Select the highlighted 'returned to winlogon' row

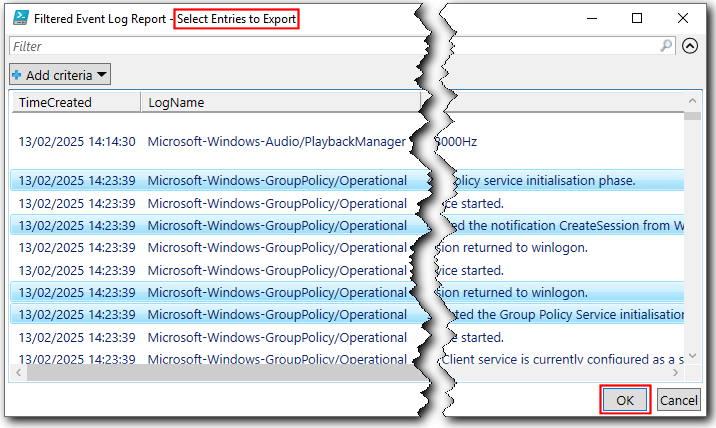pyautogui.click(x=276, y=292)
